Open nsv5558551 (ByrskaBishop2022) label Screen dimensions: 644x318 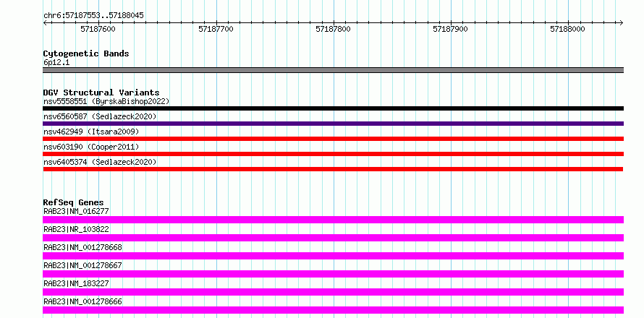click(106, 101)
